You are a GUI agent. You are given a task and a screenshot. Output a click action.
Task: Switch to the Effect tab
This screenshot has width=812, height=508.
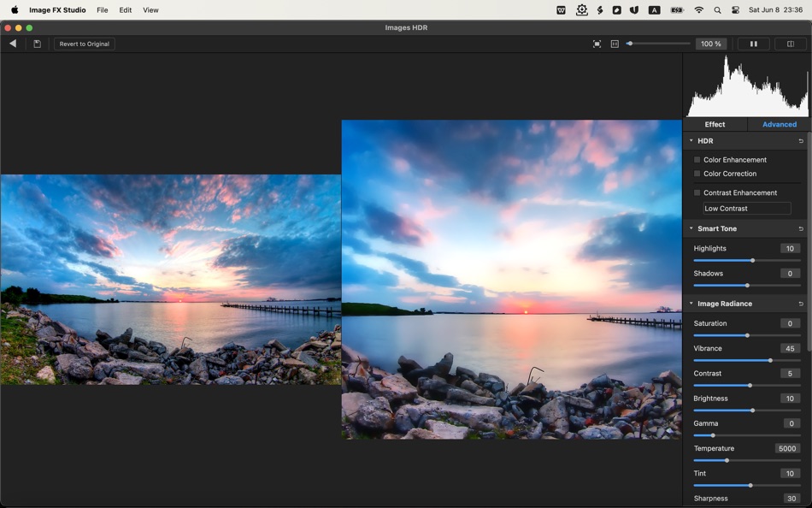point(715,124)
